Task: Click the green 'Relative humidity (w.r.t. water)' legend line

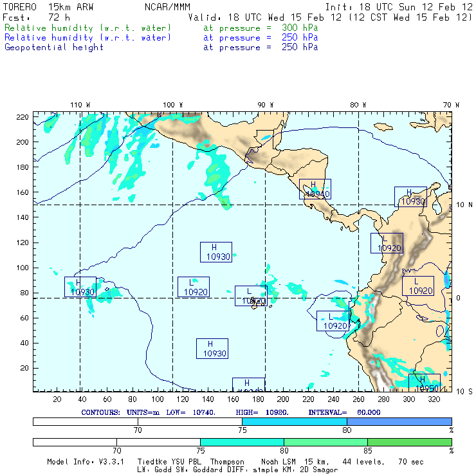Action: [x=87, y=28]
